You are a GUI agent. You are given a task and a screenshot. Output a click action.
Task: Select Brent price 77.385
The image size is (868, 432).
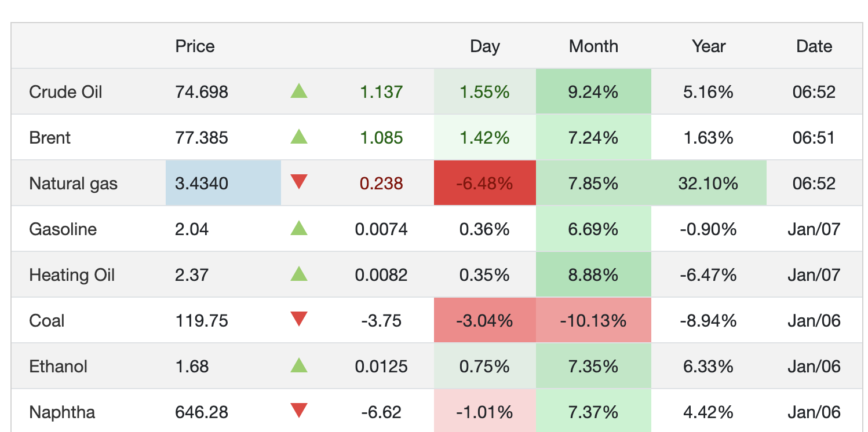click(x=202, y=138)
